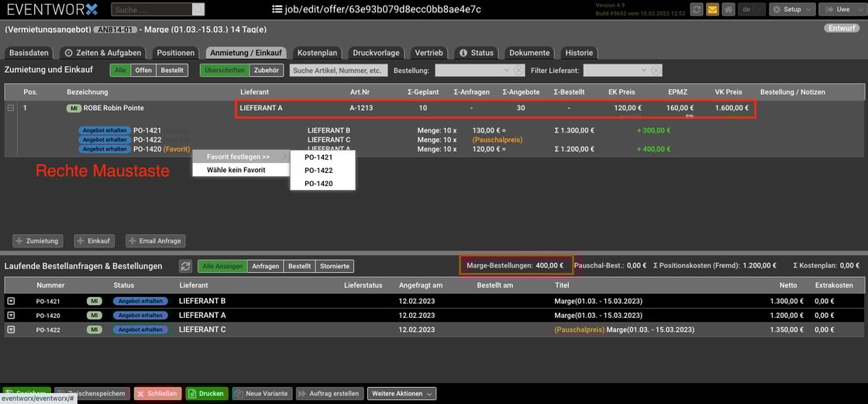This screenshot has height=404, width=868.
Task: Refresh the Laufende Bestellanfragen list
Action: point(185,266)
